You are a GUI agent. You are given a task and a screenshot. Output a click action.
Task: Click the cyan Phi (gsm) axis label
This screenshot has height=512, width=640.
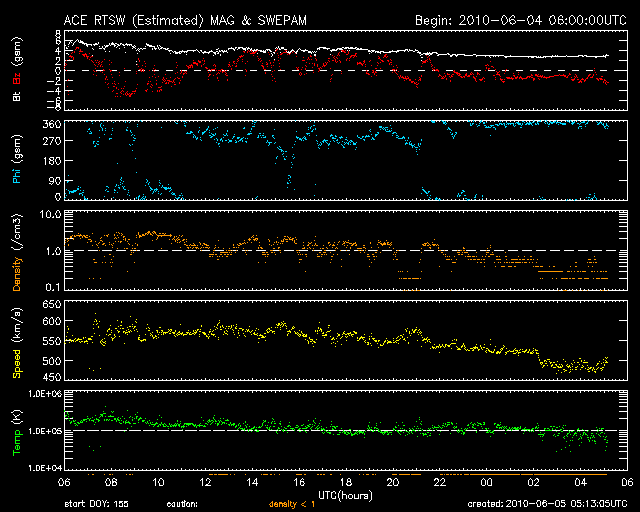pyautogui.click(x=17, y=159)
